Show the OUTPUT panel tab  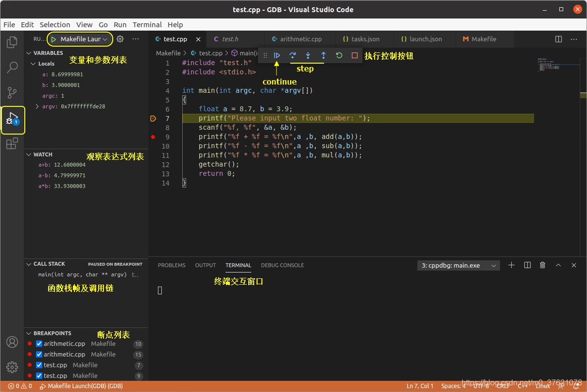[206, 265]
